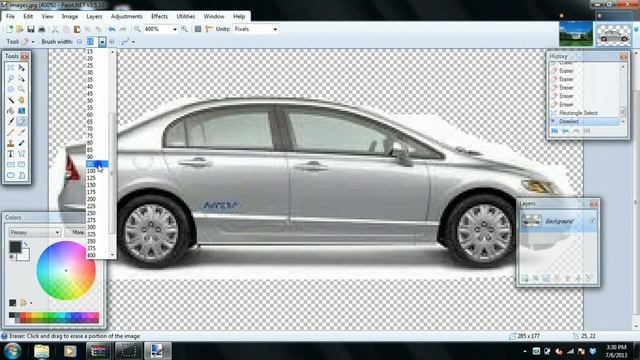640x360 pixels.
Task: Select the Clone Stamp tool
Action: tap(11, 143)
